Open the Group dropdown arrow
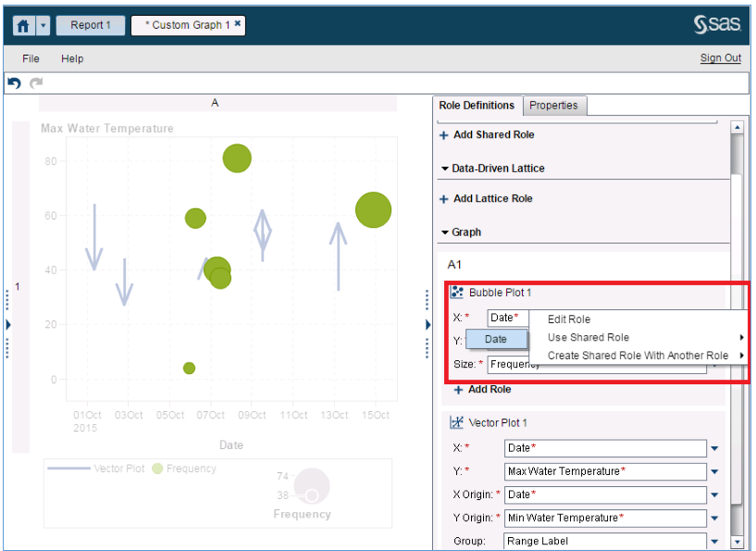 714,541
